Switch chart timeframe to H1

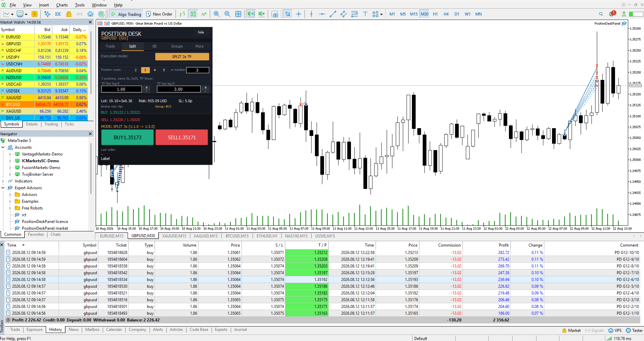(435, 14)
